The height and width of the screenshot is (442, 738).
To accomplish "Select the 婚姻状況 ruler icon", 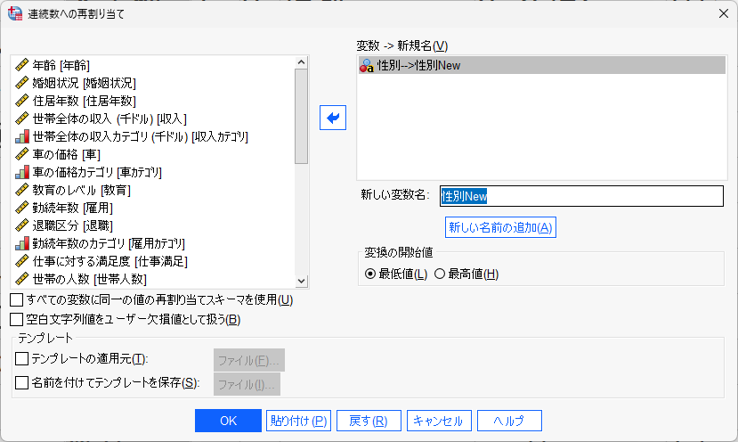I will pyautogui.click(x=22, y=83).
